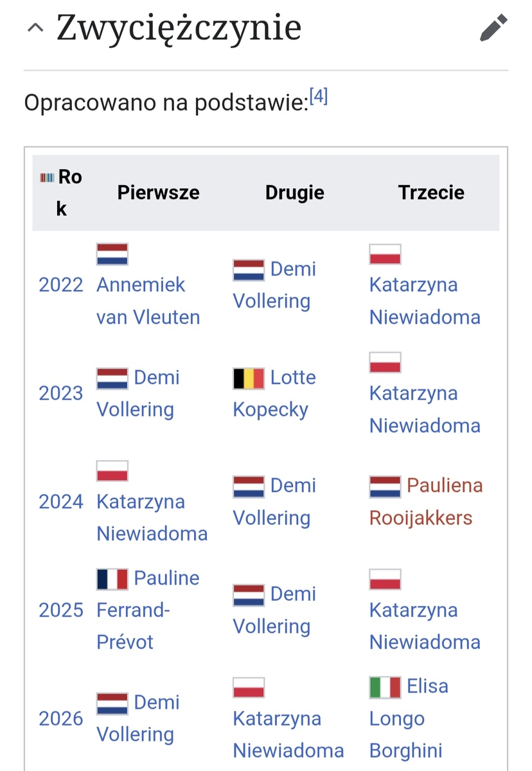The height and width of the screenshot is (771, 532).
Task: Open the 2022 edition year link
Action: (61, 285)
